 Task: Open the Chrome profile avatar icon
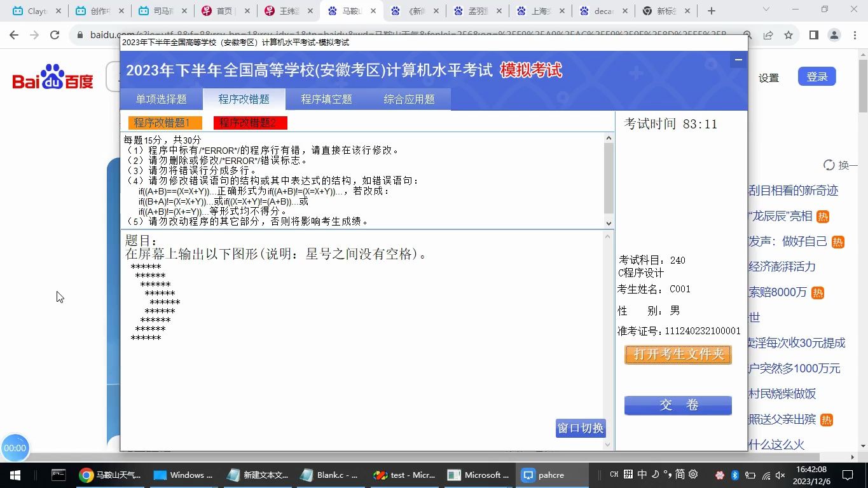(834, 36)
